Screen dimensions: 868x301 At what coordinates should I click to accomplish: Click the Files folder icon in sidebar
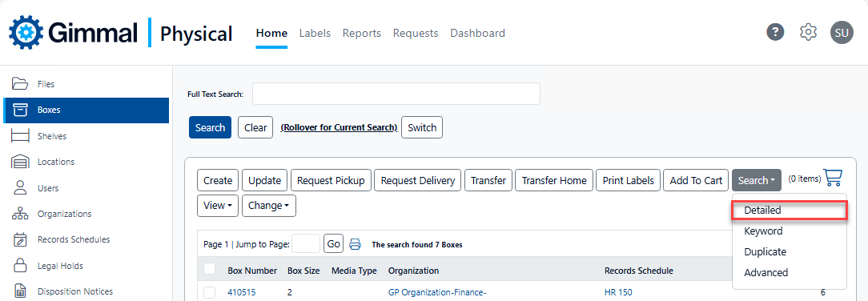tap(20, 84)
